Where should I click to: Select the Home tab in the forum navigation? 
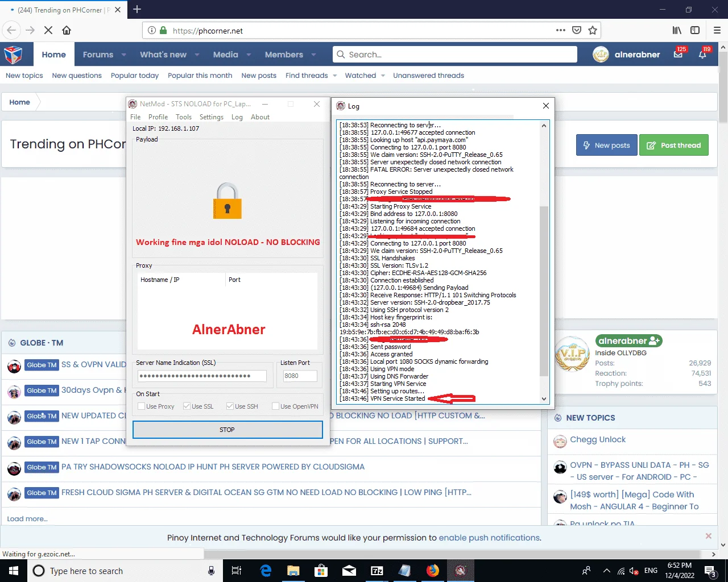tap(53, 55)
